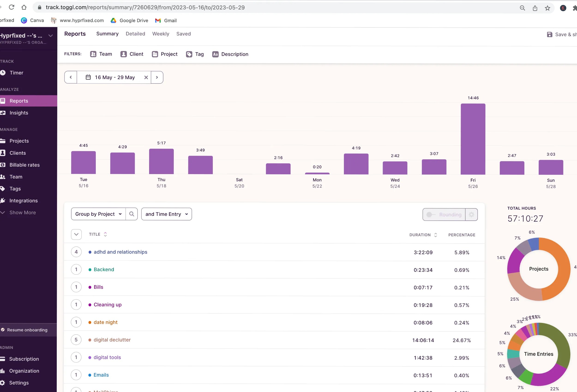Click the search magnifier next to Group by Project

[132, 214]
